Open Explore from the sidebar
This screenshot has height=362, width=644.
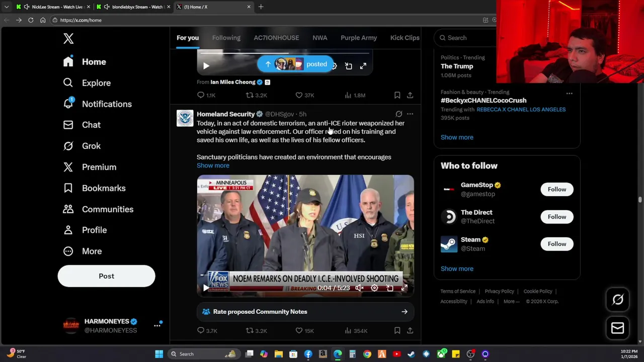point(87,83)
